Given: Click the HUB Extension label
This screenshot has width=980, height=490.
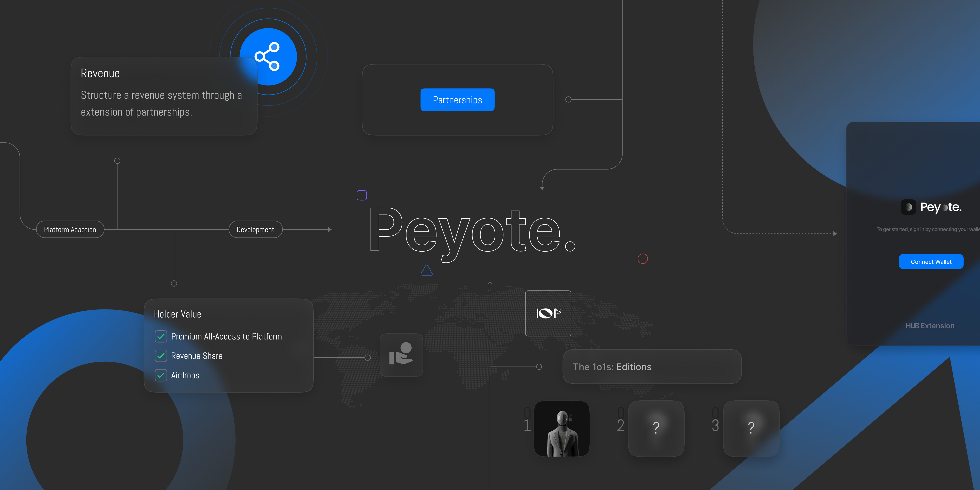Looking at the screenshot, I should point(930,326).
